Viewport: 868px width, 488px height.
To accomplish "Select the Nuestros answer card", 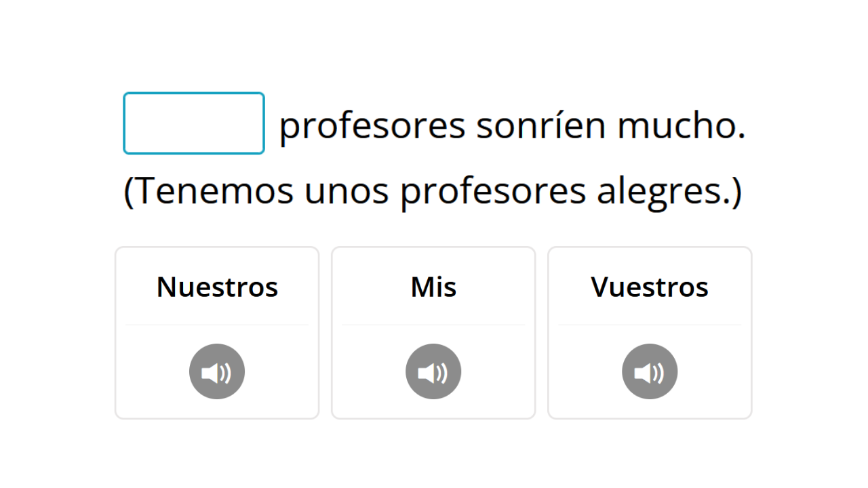I will [217, 333].
